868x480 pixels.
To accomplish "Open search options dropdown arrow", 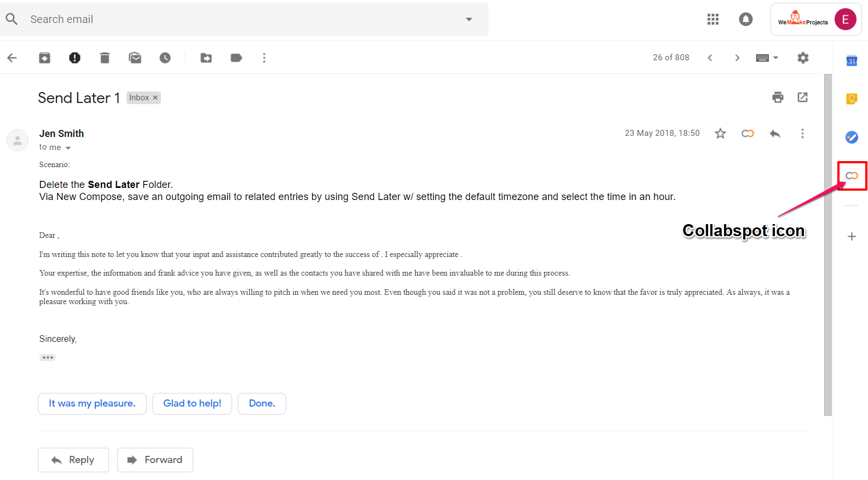I will click(x=469, y=19).
